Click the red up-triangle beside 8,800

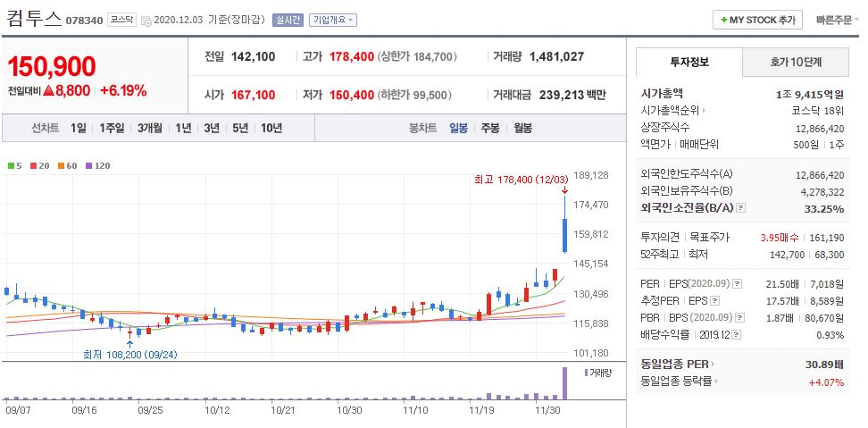coord(47,91)
